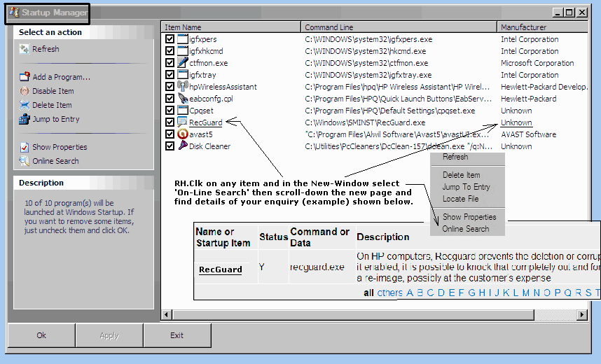Click the Online Search magnifier icon
Screen dimensions: 601x364
(x=25, y=161)
